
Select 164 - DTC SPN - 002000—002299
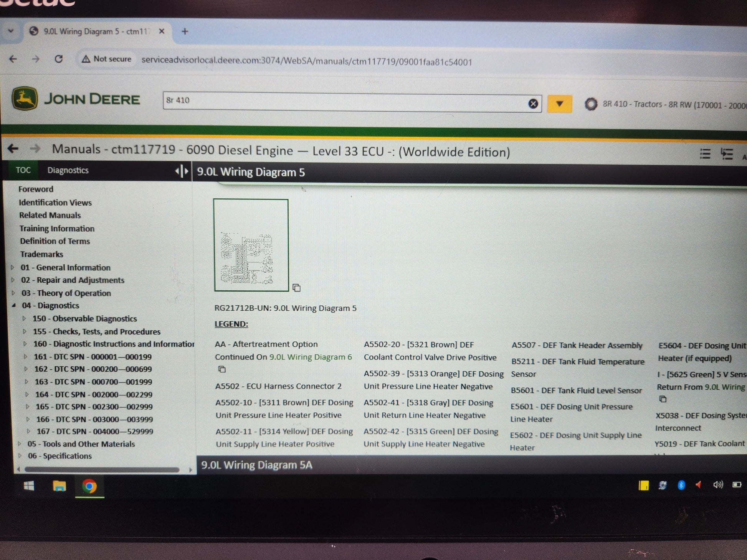pos(94,394)
